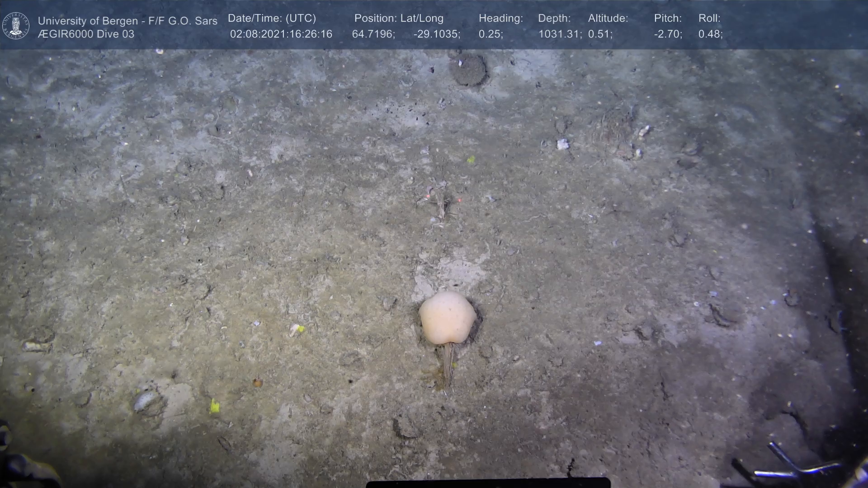Viewport: 868px width, 488px height.
Task: Click the 'Depth:' header label
Action: tap(554, 19)
